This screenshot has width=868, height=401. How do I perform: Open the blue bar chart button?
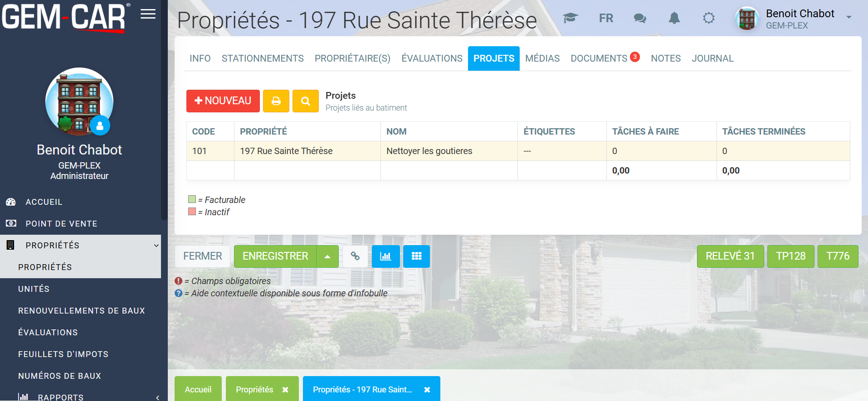385,256
